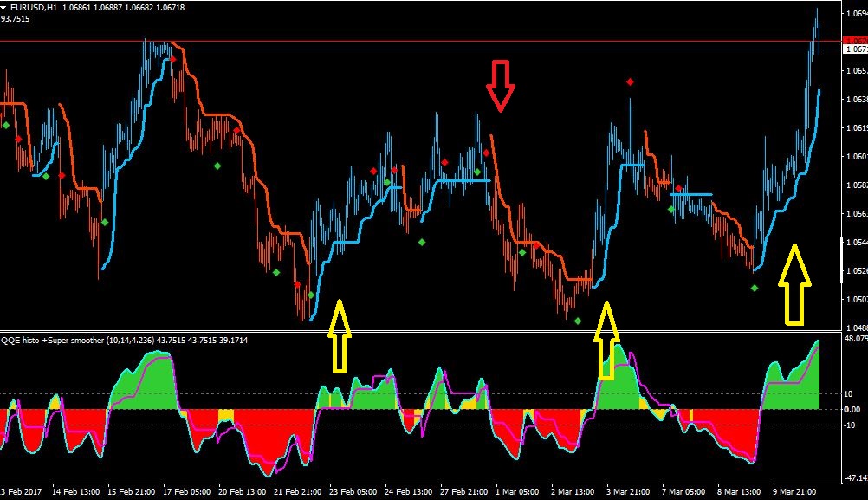Click the 1.0526 price axis label

pyautogui.click(x=857, y=271)
